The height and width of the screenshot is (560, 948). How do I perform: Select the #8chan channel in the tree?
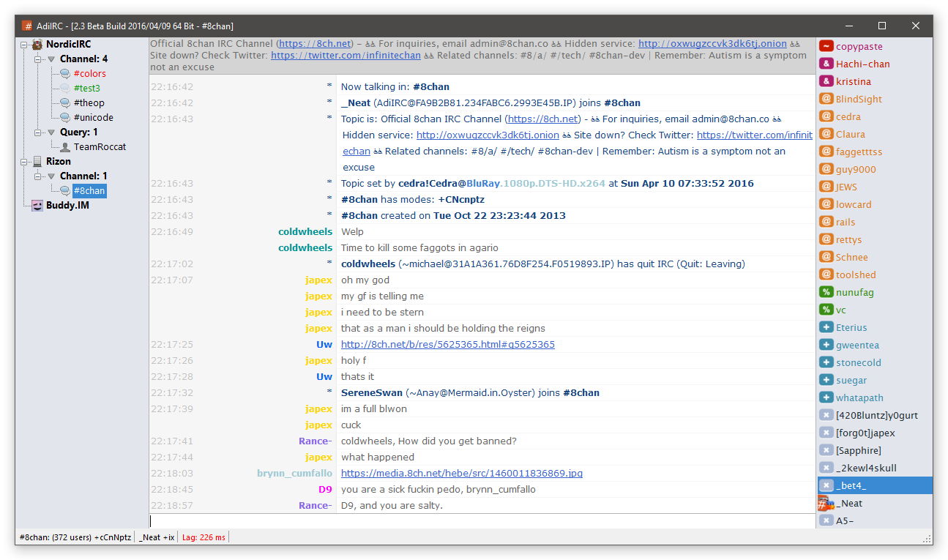pos(89,190)
